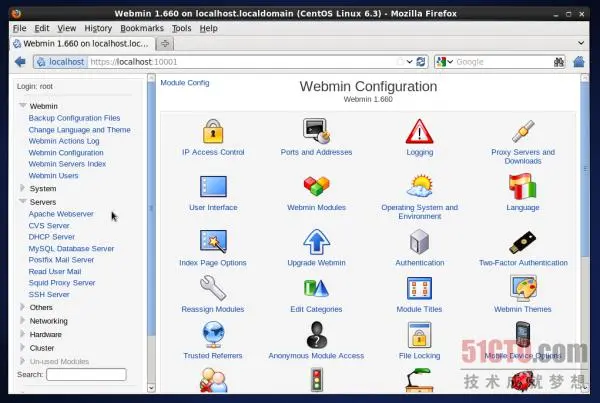Open the File Locking icon

coord(419,334)
